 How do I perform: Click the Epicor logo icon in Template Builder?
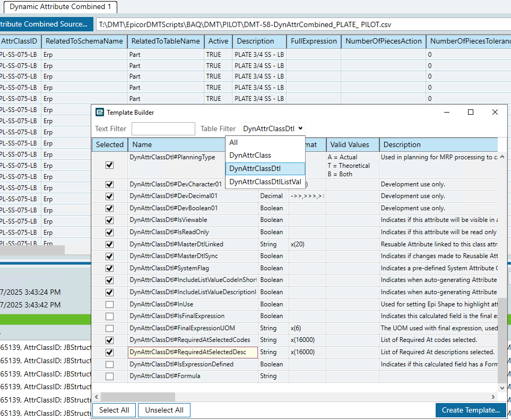click(99, 112)
